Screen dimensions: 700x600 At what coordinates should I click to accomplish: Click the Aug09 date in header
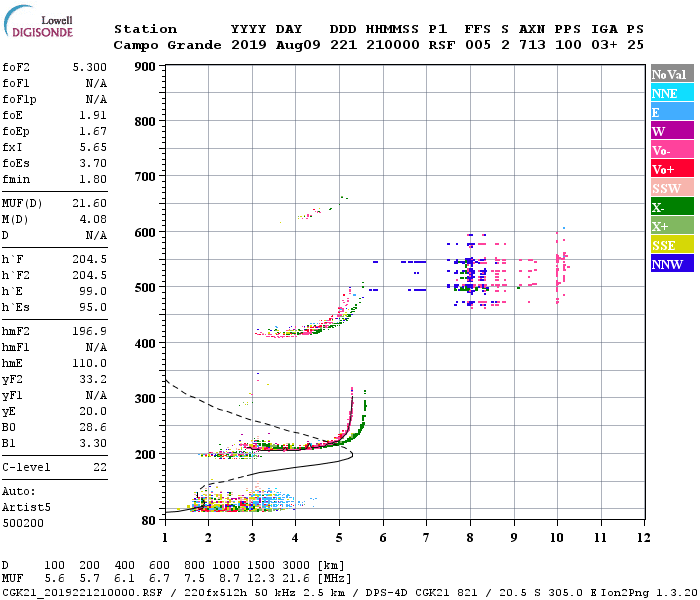point(298,45)
